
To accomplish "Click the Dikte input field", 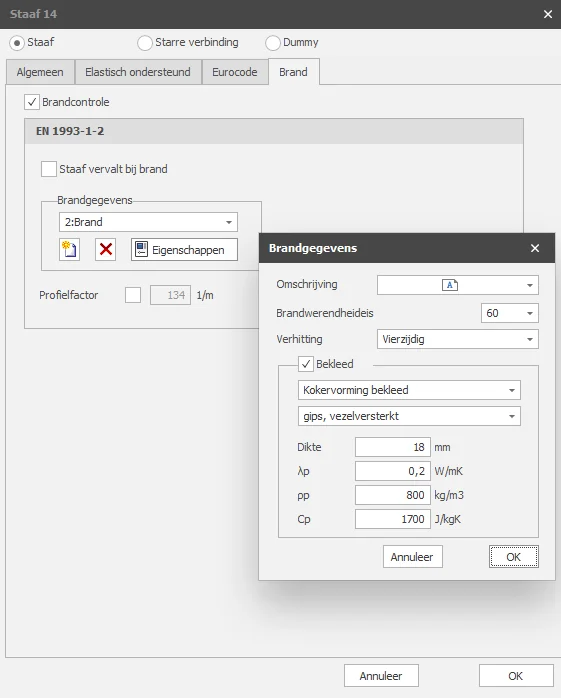I will pyautogui.click(x=393, y=447).
